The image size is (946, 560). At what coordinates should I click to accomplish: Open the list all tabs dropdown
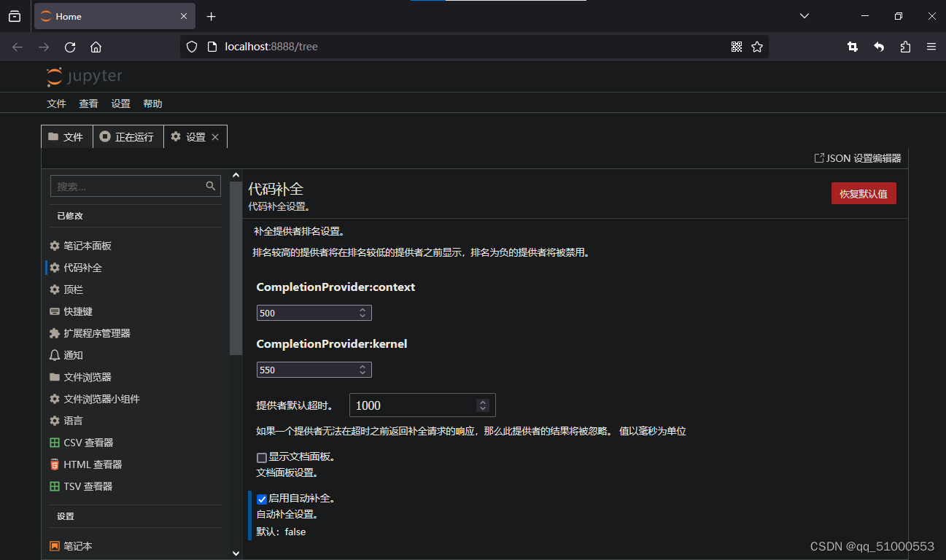[805, 16]
